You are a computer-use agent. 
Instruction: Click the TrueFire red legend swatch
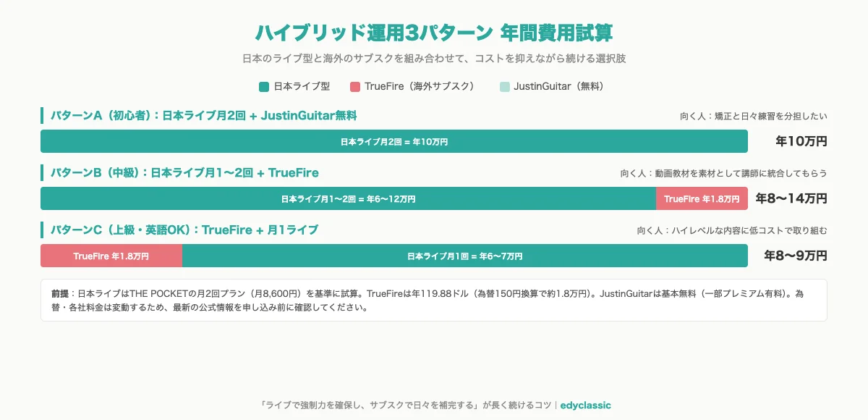click(355, 87)
